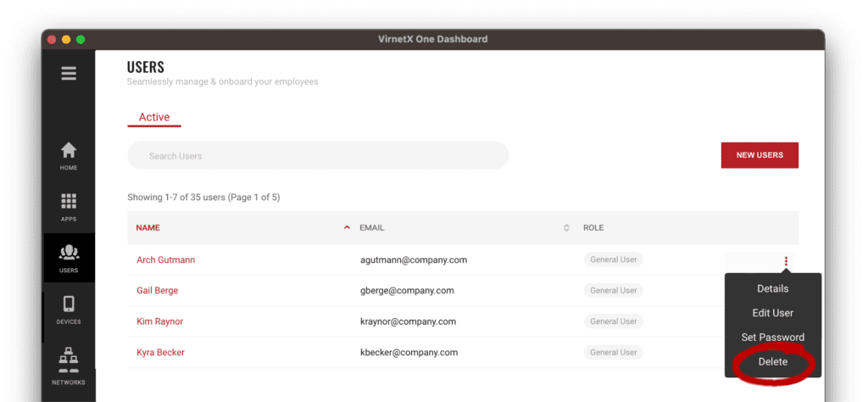This screenshot has height=402, width=868.
Task: Click Kim Raynor name link
Action: coord(159,321)
